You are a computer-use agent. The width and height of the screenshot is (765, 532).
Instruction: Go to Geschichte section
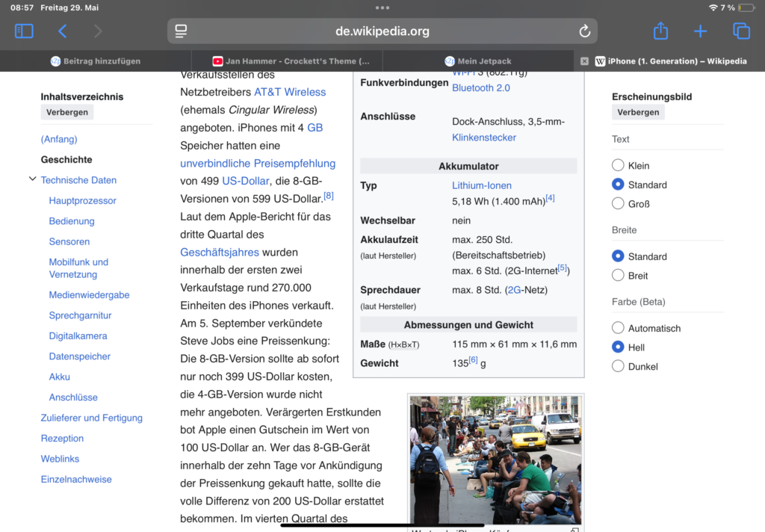(x=66, y=160)
